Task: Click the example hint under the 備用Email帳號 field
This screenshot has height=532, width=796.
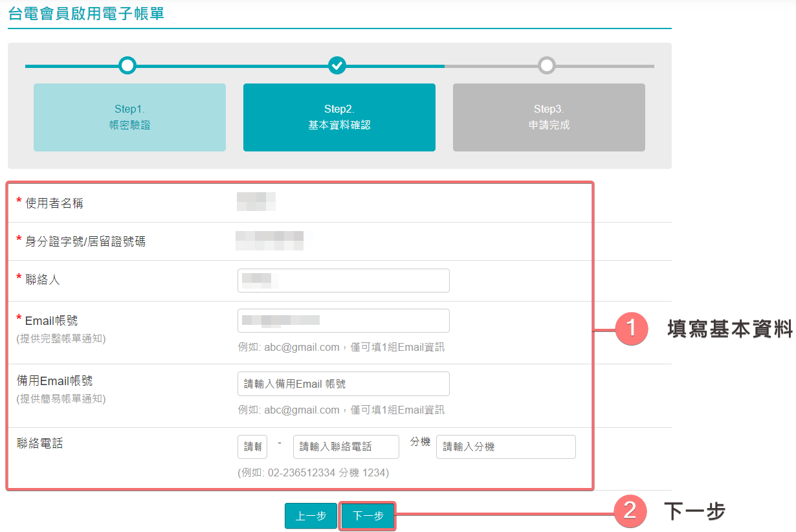Action: 342,410
